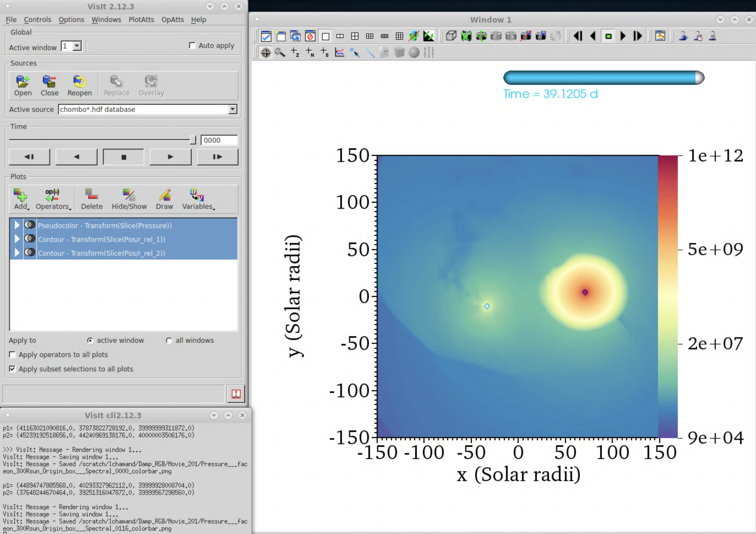Viewport: 756px width, 534px height.
Task: Enable the Auto apply checkbox
Action: 192,45
